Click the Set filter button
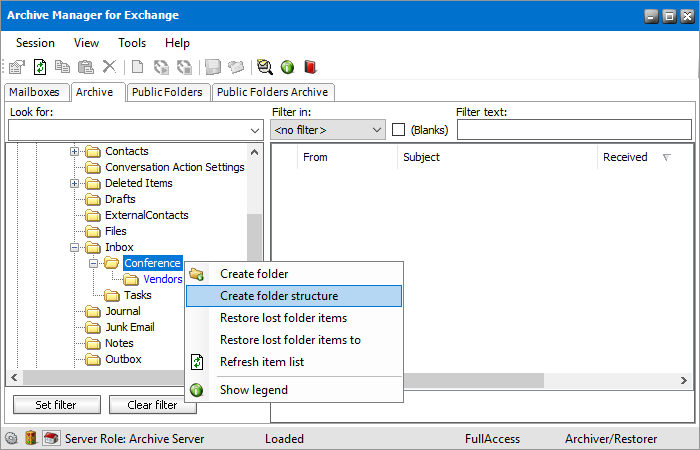The width and height of the screenshot is (700, 450). click(x=57, y=405)
